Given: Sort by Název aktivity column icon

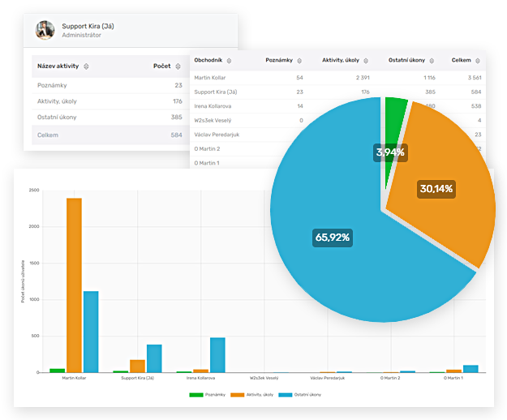Looking at the screenshot, I should 87,66.
